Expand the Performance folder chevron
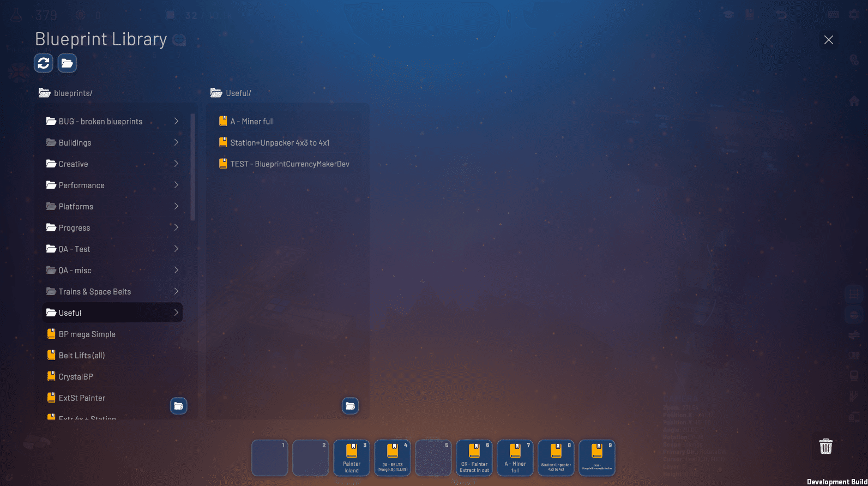Screen dimensions: 868x486 coord(176,185)
